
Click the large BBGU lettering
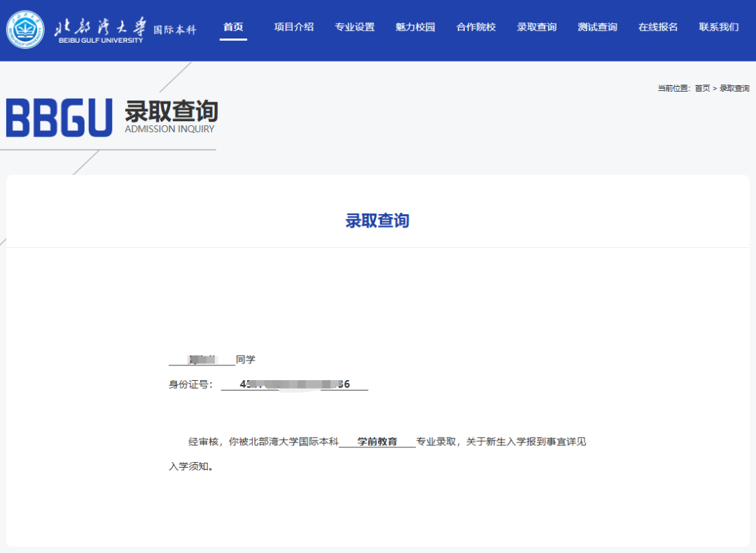click(x=59, y=118)
